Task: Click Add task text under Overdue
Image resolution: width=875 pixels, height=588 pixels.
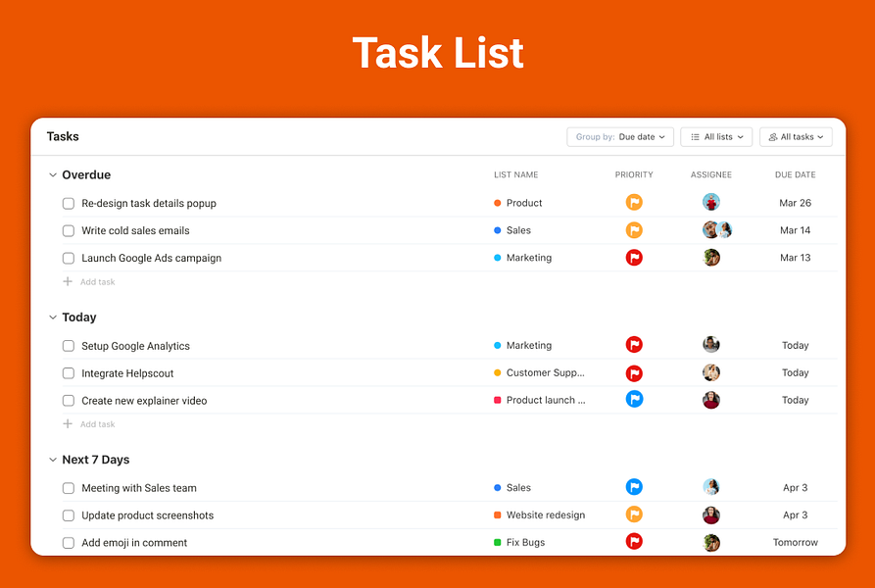Action: 98,281
